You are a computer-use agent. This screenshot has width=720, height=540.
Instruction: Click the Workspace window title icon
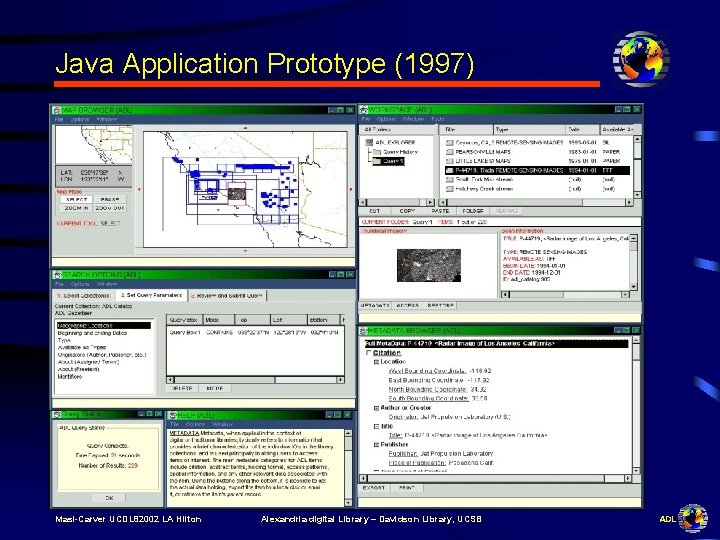364,110
